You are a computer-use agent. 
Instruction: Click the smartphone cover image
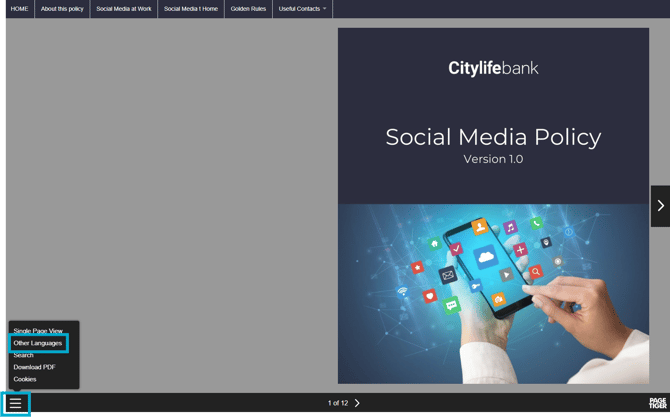[493, 293]
